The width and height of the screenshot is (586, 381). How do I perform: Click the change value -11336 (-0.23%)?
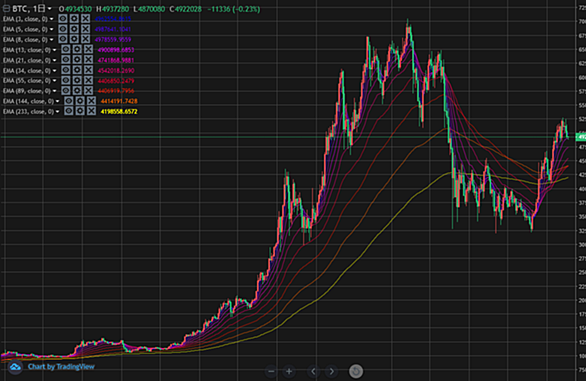pyautogui.click(x=234, y=9)
